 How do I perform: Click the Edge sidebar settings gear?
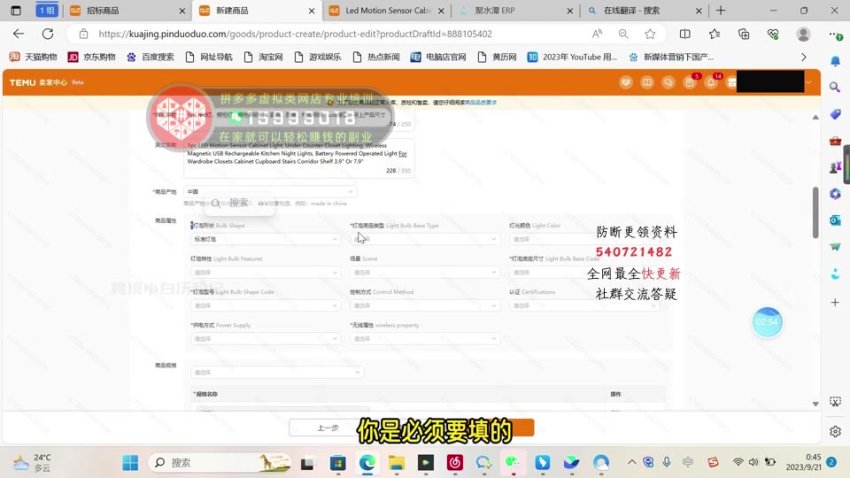[836, 431]
